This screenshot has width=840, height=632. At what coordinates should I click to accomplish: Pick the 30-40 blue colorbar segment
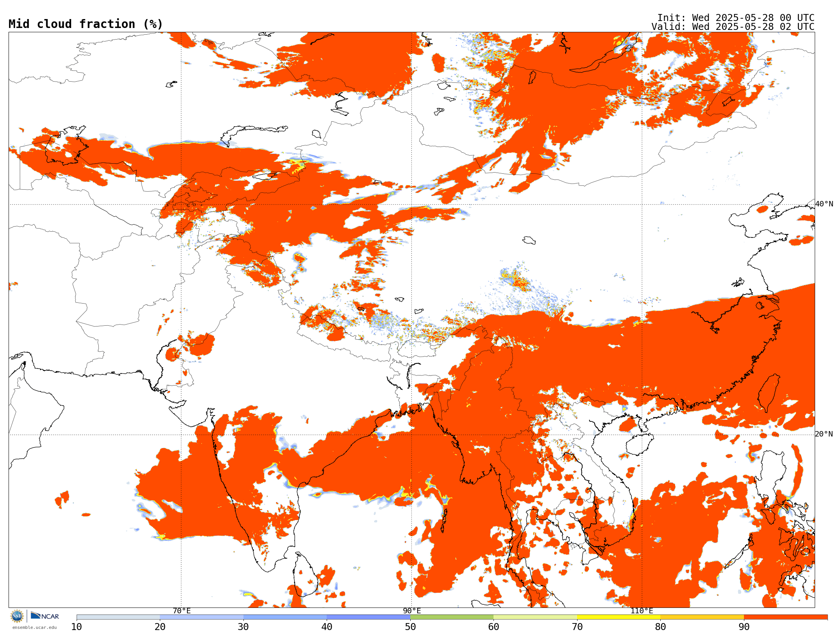pos(285,617)
